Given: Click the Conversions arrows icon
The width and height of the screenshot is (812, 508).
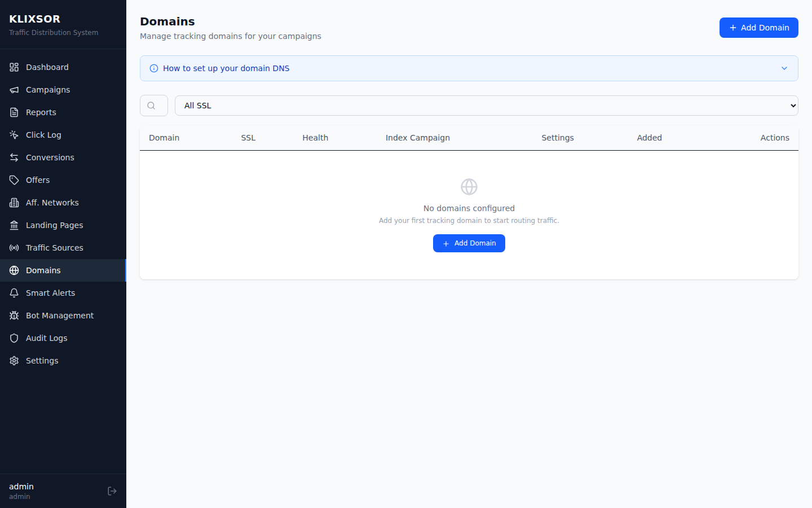Looking at the screenshot, I should (x=14, y=157).
